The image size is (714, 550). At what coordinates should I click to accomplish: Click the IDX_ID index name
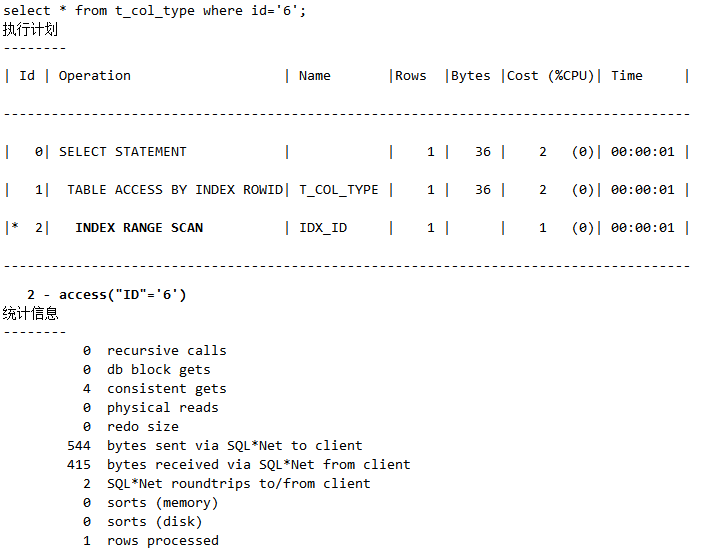point(323,228)
